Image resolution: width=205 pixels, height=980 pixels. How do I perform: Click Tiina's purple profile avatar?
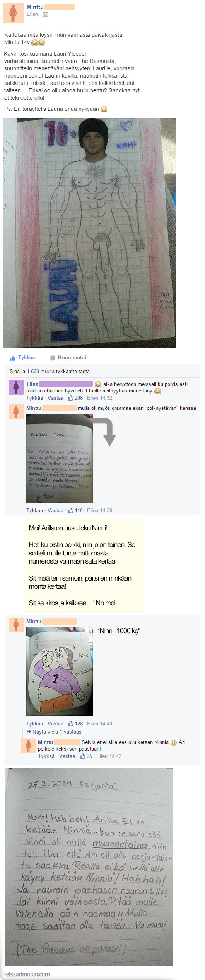(16, 387)
